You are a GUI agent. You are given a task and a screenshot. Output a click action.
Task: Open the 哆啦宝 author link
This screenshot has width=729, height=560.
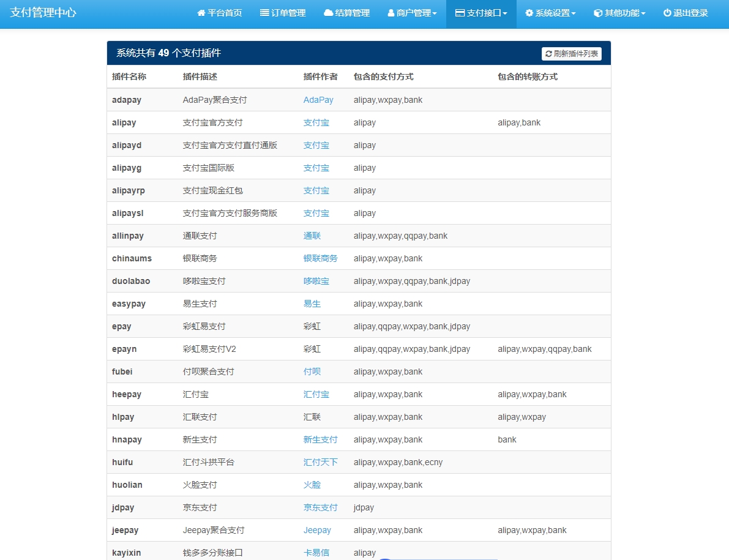pyautogui.click(x=316, y=281)
